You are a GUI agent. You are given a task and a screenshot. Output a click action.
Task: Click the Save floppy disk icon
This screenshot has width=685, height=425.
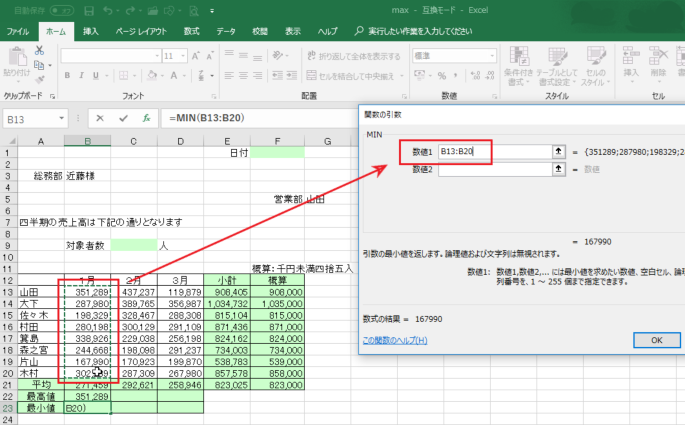pyautogui.click(x=89, y=10)
